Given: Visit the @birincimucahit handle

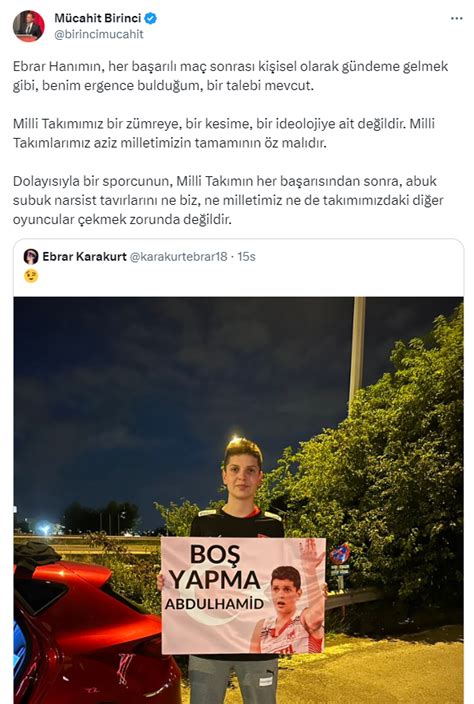Looking at the screenshot, I should [99, 35].
